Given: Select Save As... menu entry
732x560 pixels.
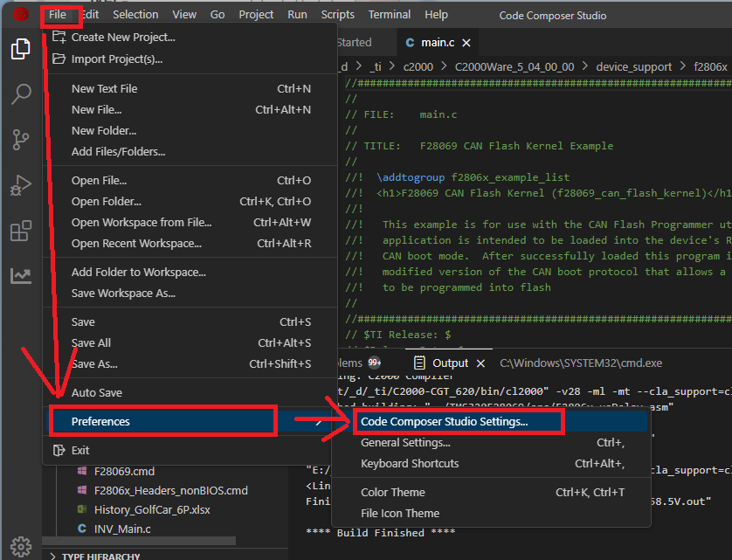Looking at the screenshot, I should pyautogui.click(x=190, y=364).
